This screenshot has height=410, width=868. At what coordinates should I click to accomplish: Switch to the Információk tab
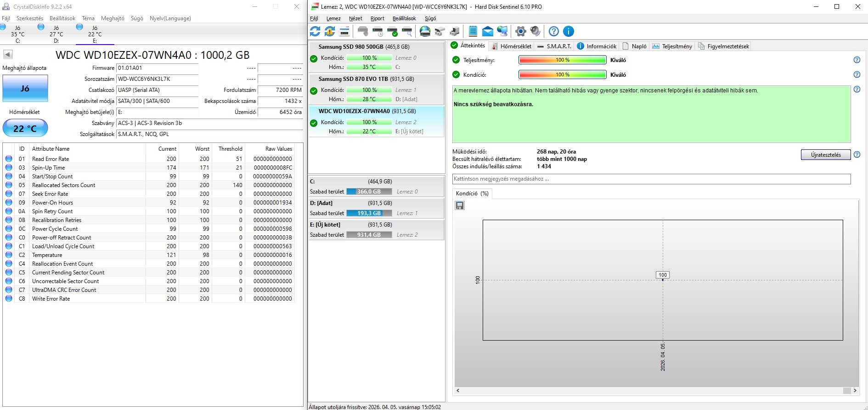pyautogui.click(x=597, y=46)
